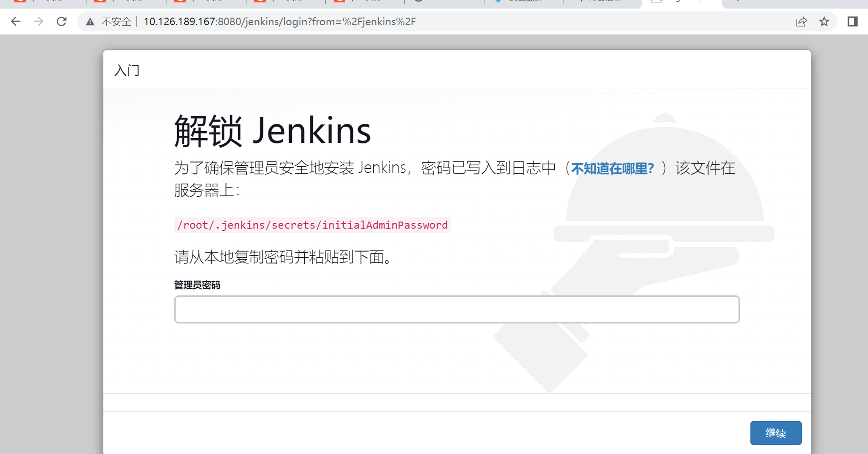Open the browser side panel icon

pos(853,21)
